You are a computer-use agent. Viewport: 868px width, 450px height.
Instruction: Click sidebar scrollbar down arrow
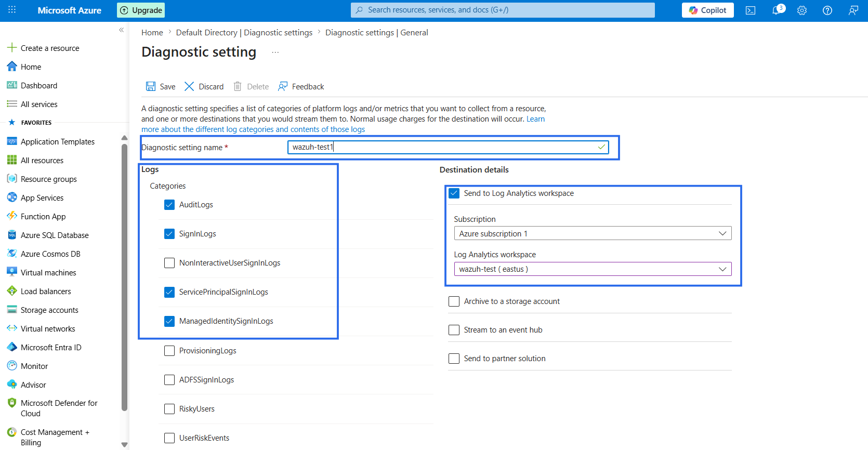click(x=124, y=445)
